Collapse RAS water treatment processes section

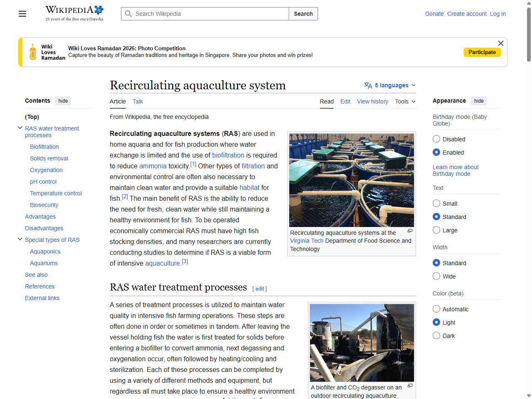pos(20,128)
